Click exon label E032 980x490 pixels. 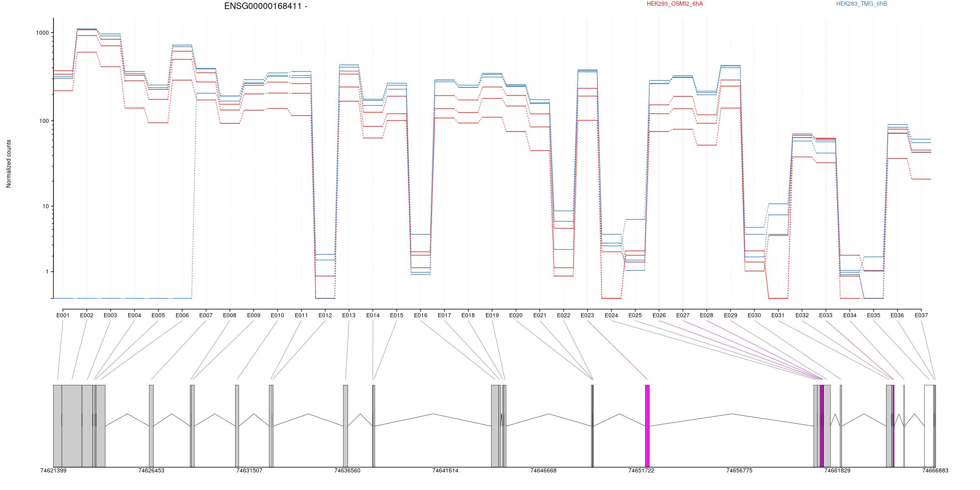(x=802, y=315)
